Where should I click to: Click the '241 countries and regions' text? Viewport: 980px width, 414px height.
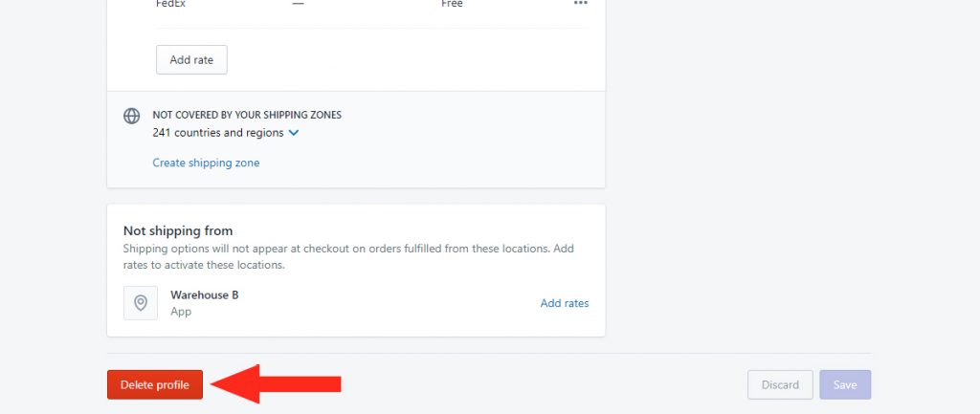click(x=218, y=132)
